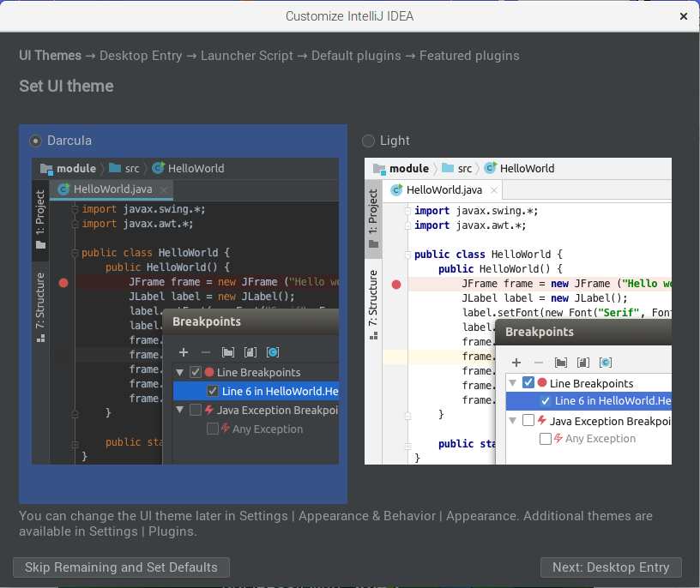Close HelloWorld.java tab in Light preview
Screen dimensions: 700x588
point(494,190)
